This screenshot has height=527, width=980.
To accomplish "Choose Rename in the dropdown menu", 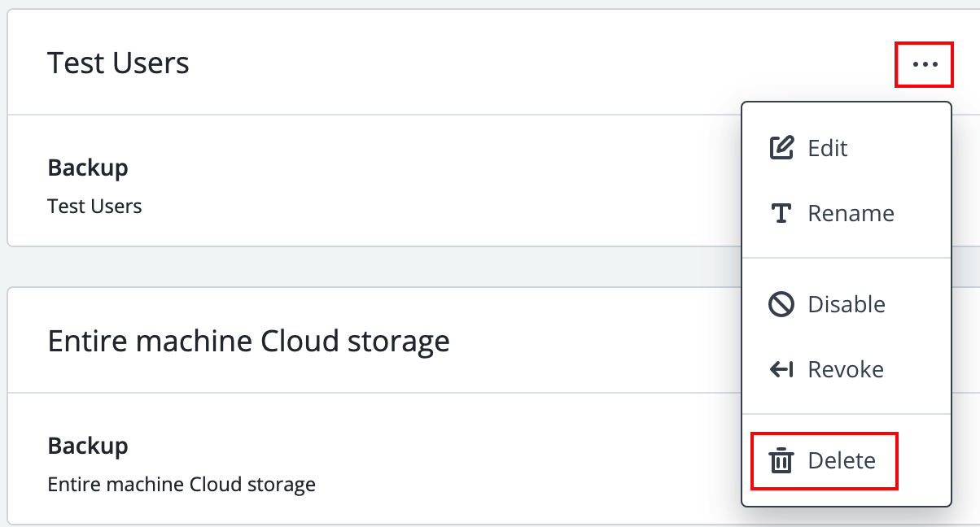I will (x=851, y=213).
